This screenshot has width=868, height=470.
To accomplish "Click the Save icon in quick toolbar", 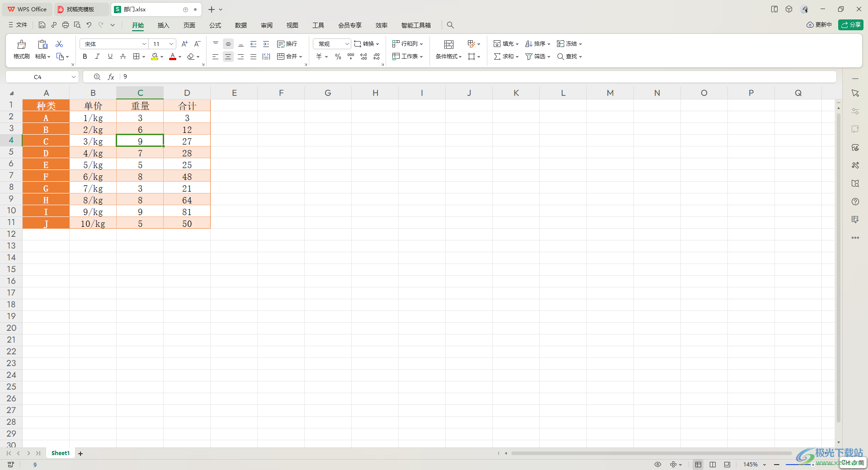I will 42,25.
